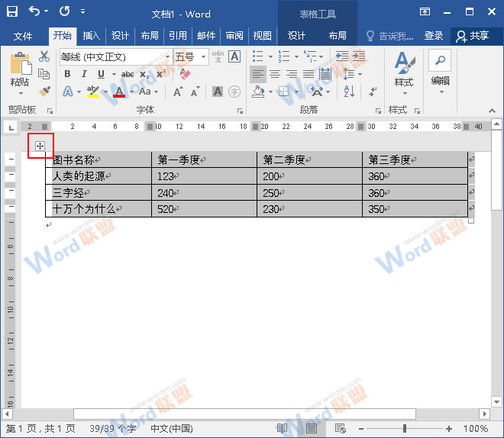
Task: Switch to the 引用 tab
Action: tap(178, 36)
